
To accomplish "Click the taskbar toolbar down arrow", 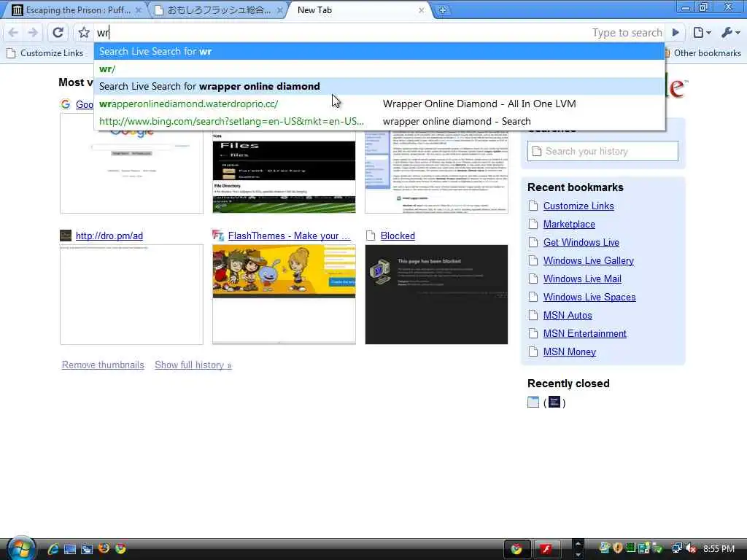I will pos(578,555).
